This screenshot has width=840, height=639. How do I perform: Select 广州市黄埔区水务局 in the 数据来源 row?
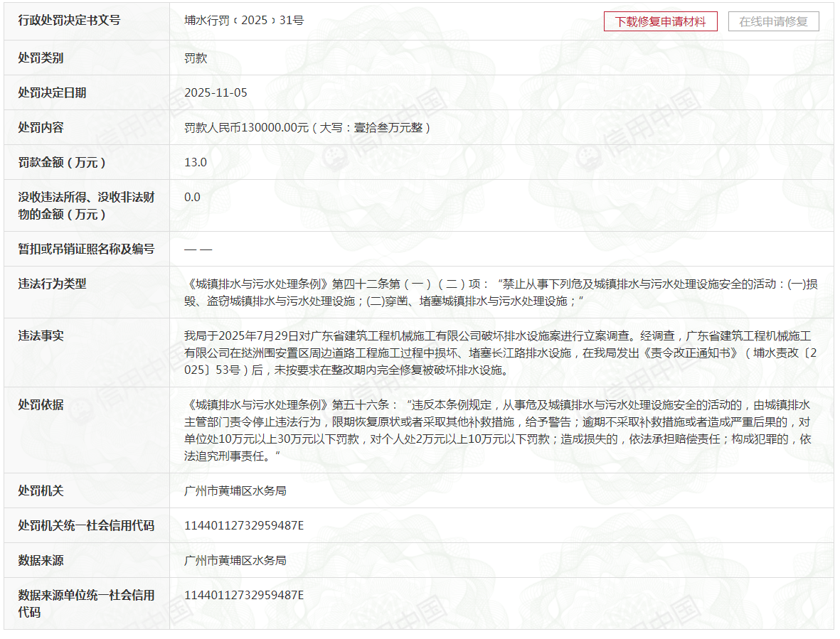click(235, 561)
